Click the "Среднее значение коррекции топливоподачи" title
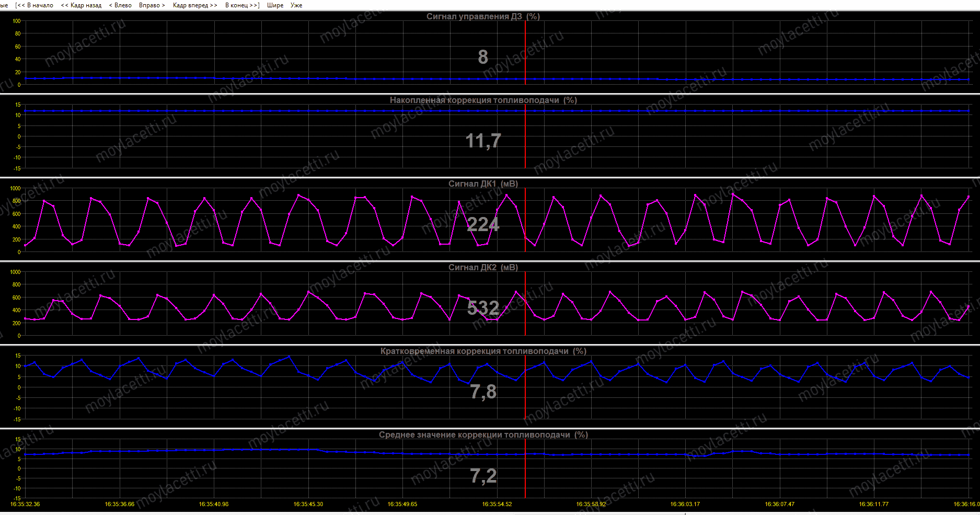This screenshot has width=980, height=515. coord(483,434)
